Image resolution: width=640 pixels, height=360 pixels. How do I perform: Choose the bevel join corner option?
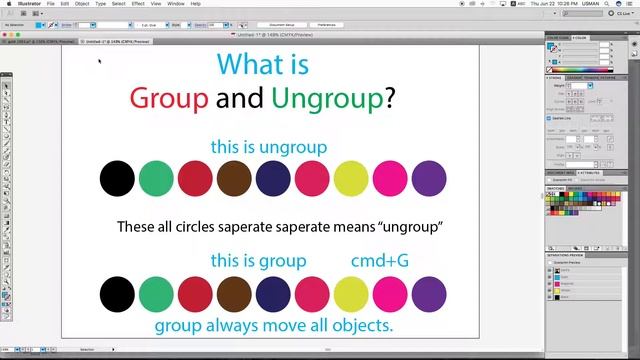coord(581,101)
